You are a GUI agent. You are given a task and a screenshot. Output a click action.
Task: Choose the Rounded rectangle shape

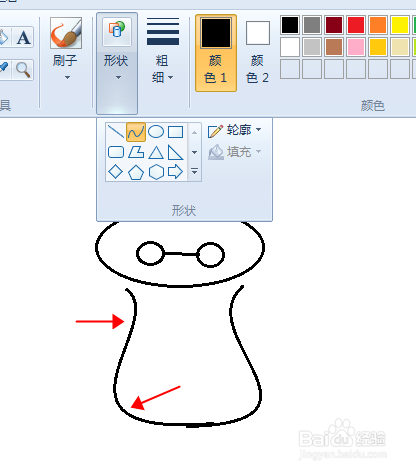116,152
